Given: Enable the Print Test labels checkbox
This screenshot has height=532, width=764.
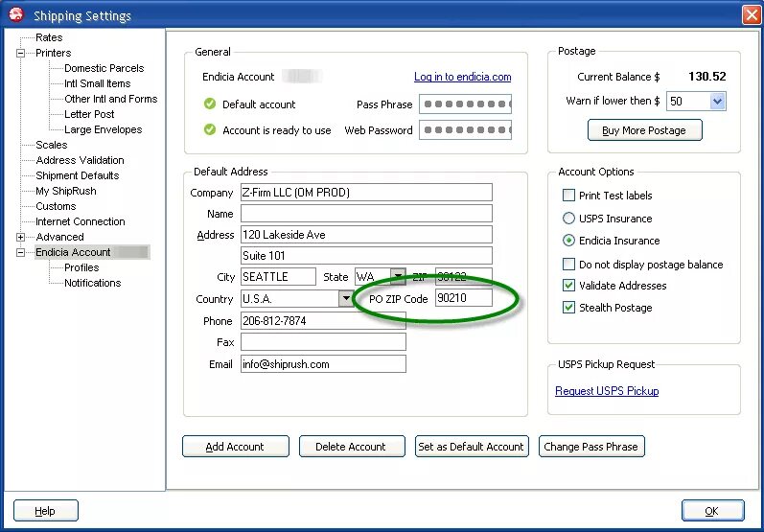Looking at the screenshot, I should pyautogui.click(x=568, y=196).
